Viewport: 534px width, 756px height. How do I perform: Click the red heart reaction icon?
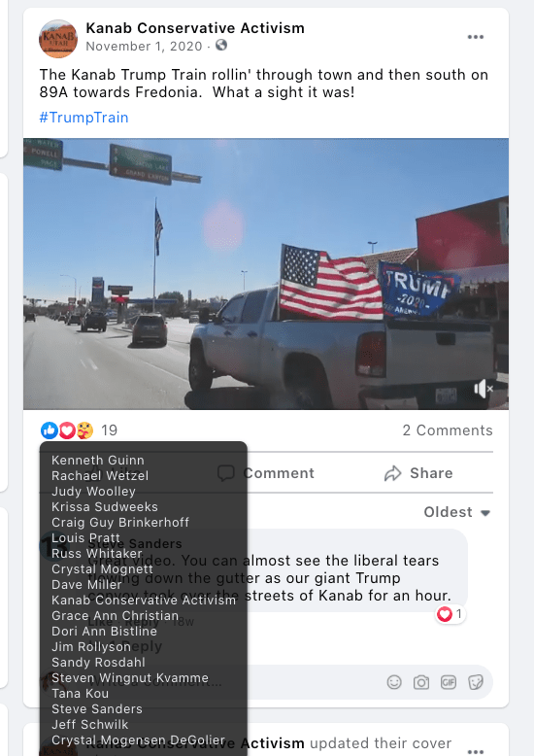tap(67, 430)
